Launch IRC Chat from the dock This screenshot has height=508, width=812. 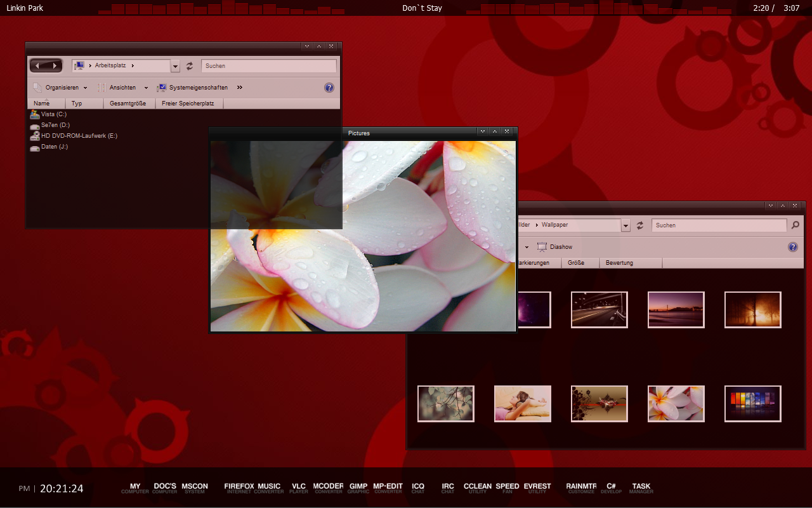448,488
